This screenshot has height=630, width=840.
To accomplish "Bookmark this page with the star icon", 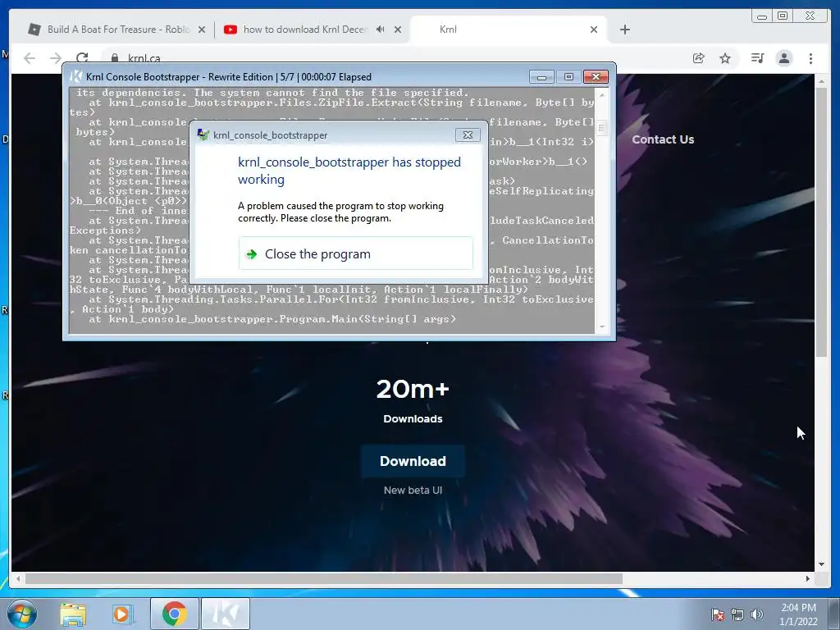I will pyautogui.click(x=725, y=58).
